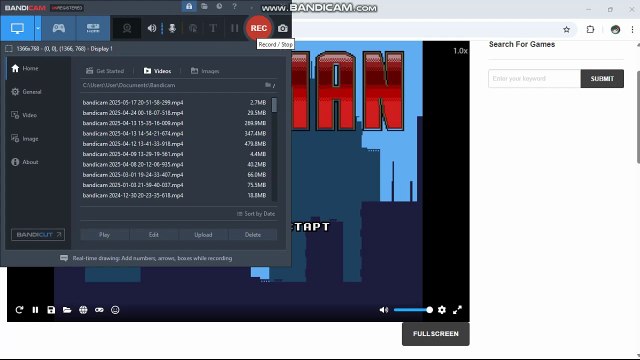Image resolution: width=640 pixels, height=360 pixels.
Task: Save game state with floppy icon
Action: (x=51, y=310)
